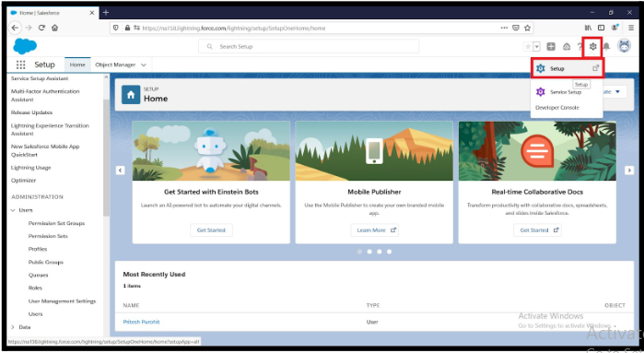Viewport: 644px width, 353px height.
Task: Select Service Setup in the gear menu
Action: point(566,92)
